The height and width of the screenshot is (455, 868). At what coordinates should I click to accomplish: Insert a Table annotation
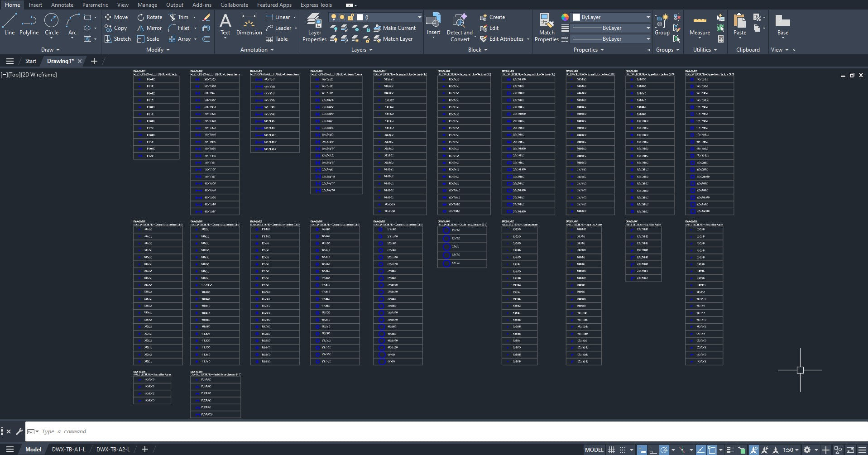pos(277,39)
